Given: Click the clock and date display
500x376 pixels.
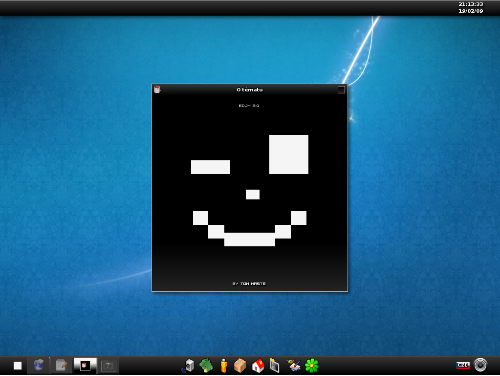Looking at the screenshot, I should coord(471,7).
